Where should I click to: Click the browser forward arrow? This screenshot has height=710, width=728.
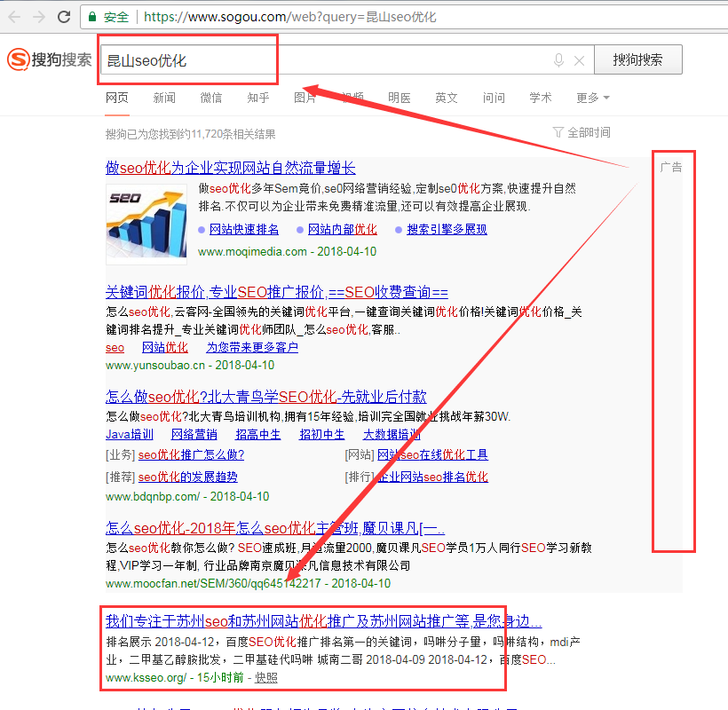click(x=39, y=17)
